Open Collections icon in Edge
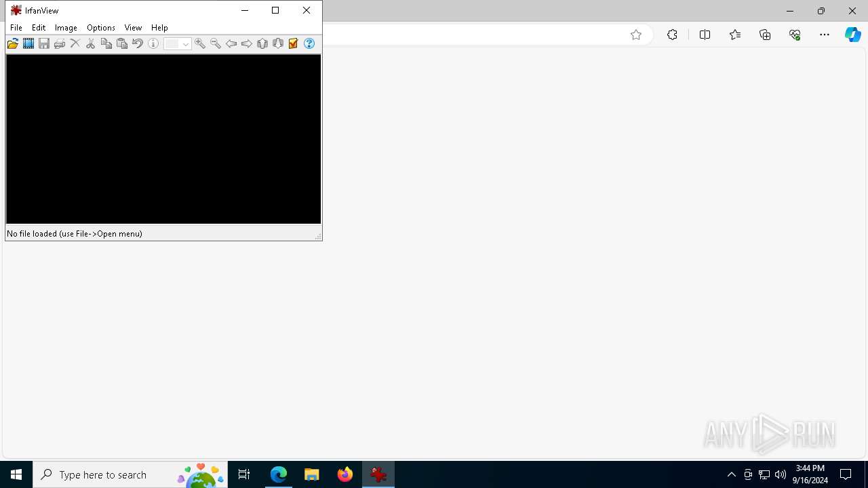868x488 pixels. click(x=765, y=35)
